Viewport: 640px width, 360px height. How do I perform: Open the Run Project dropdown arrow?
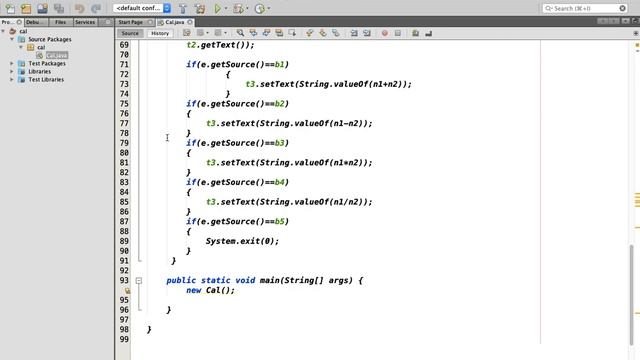226,8
